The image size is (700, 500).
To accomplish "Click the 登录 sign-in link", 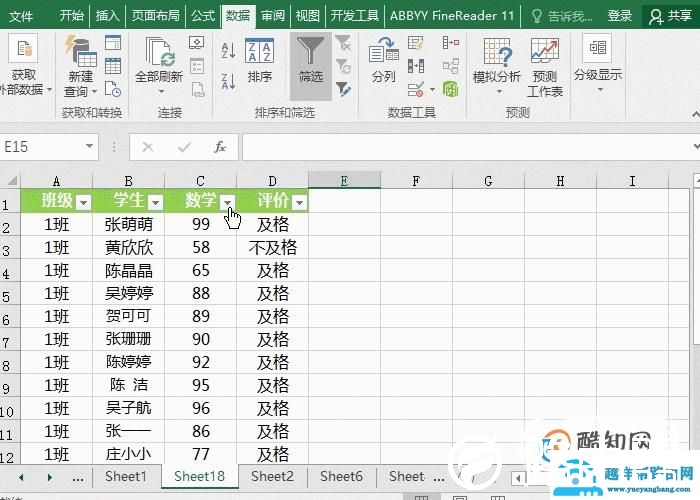I will tap(620, 16).
